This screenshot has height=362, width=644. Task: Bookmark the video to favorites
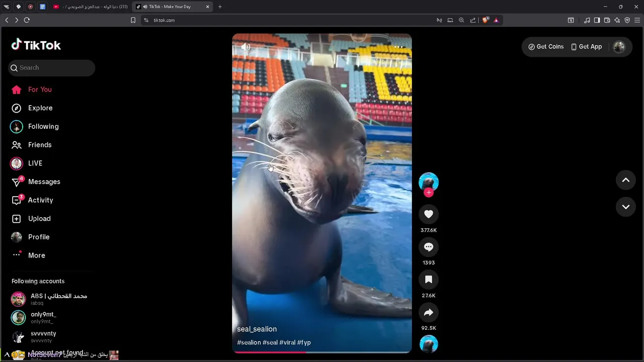pos(429,280)
